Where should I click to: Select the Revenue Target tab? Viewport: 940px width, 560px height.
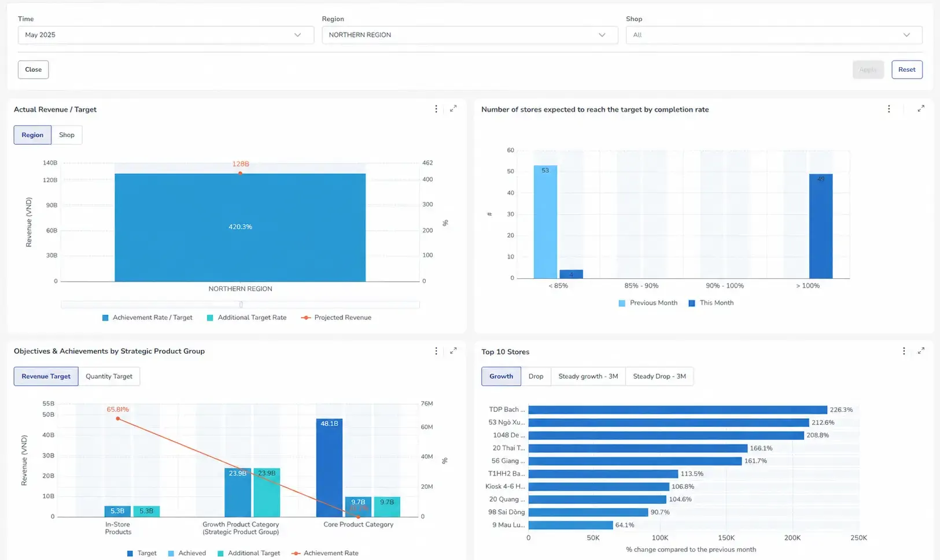click(x=46, y=376)
